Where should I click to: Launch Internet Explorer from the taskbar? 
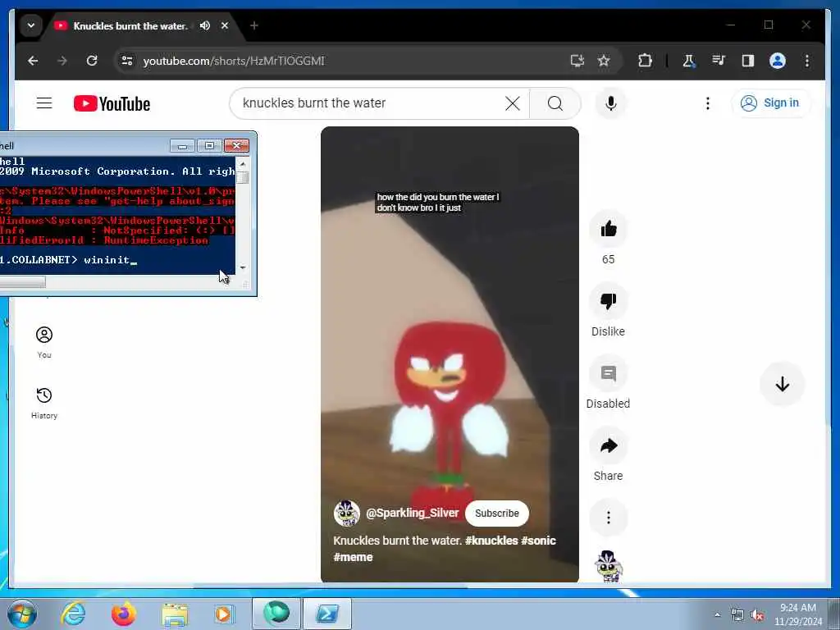click(73, 614)
